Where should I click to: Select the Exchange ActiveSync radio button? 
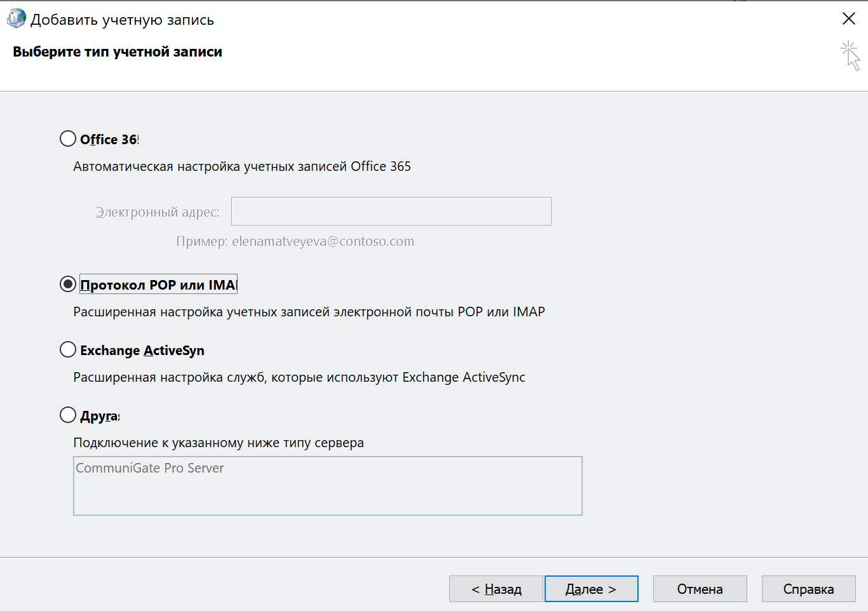[x=68, y=349]
